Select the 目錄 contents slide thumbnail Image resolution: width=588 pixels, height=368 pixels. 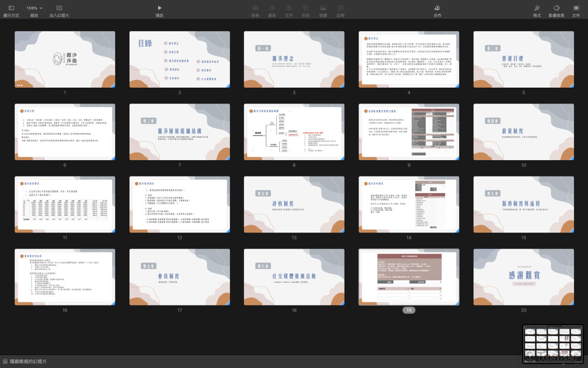(179, 59)
